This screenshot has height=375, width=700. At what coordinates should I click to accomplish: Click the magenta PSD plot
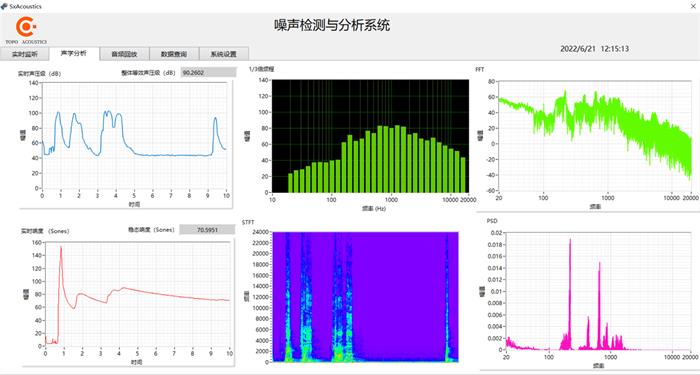pyautogui.click(x=598, y=291)
